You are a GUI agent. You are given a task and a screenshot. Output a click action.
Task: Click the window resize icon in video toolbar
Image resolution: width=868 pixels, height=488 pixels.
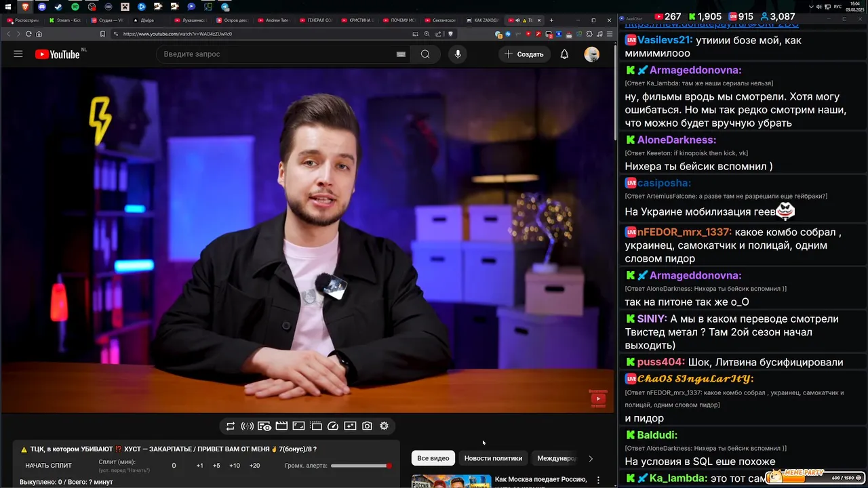(x=298, y=426)
